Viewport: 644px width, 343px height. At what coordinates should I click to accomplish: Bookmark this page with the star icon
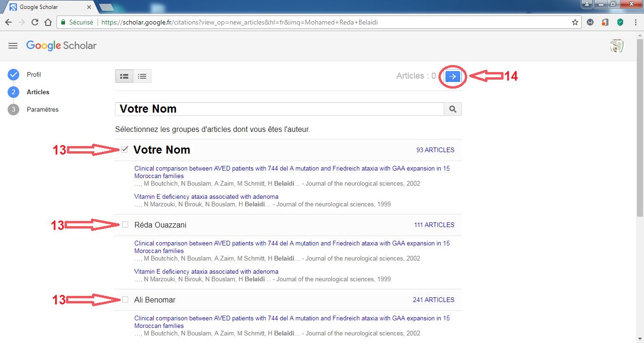coord(575,22)
